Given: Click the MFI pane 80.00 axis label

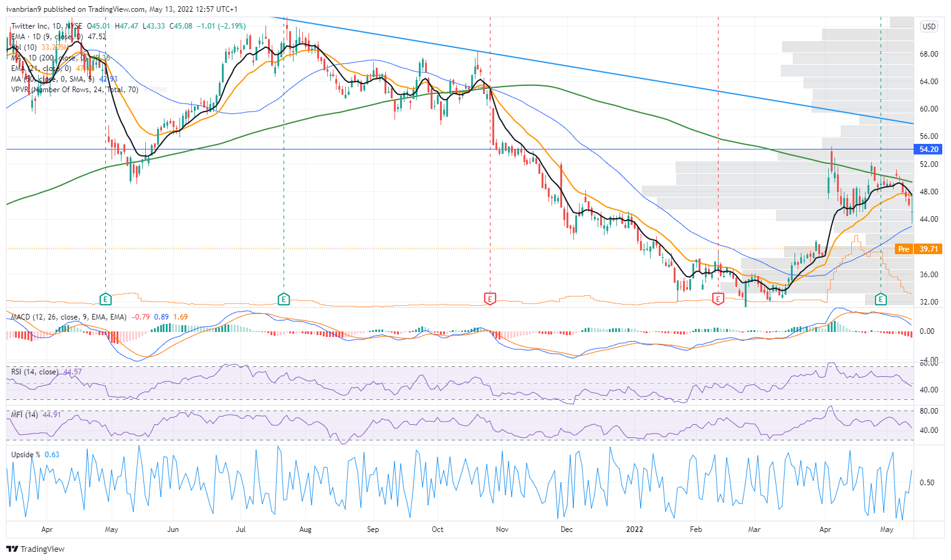Looking at the screenshot, I should coord(929,411).
